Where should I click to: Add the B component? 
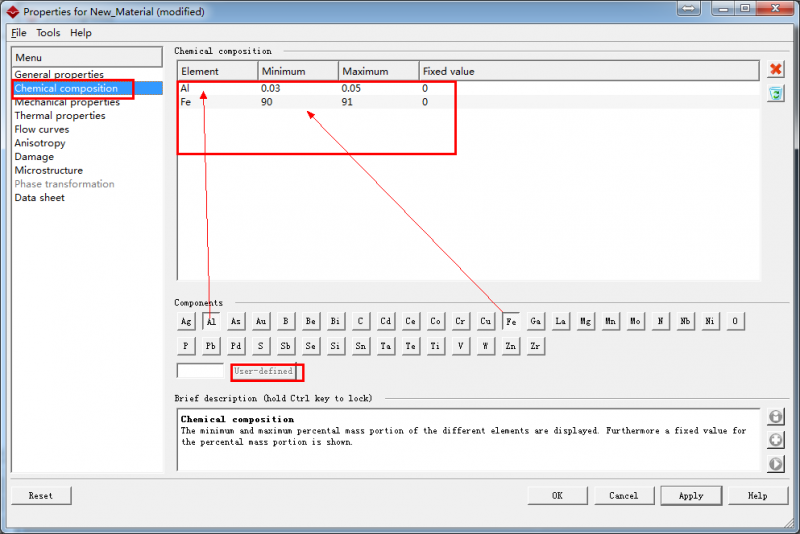click(286, 321)
